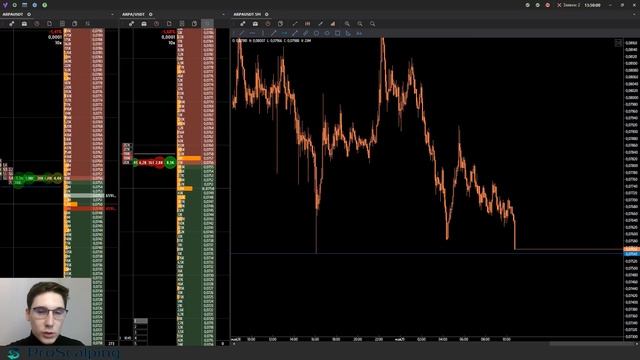Click the camera icon in the chart toolbar
Screen dimensions: 640x360
[x=256, y=24]
